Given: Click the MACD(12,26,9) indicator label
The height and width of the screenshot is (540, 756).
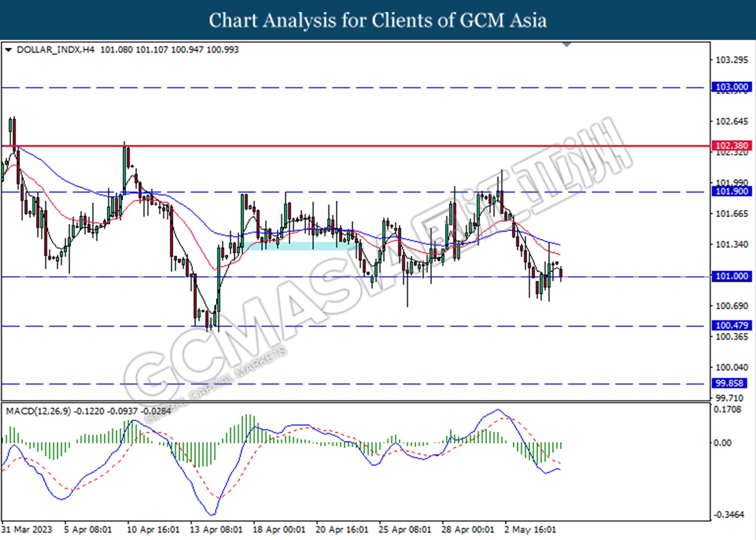Looking at the screenshot, I should coord(39,411).
